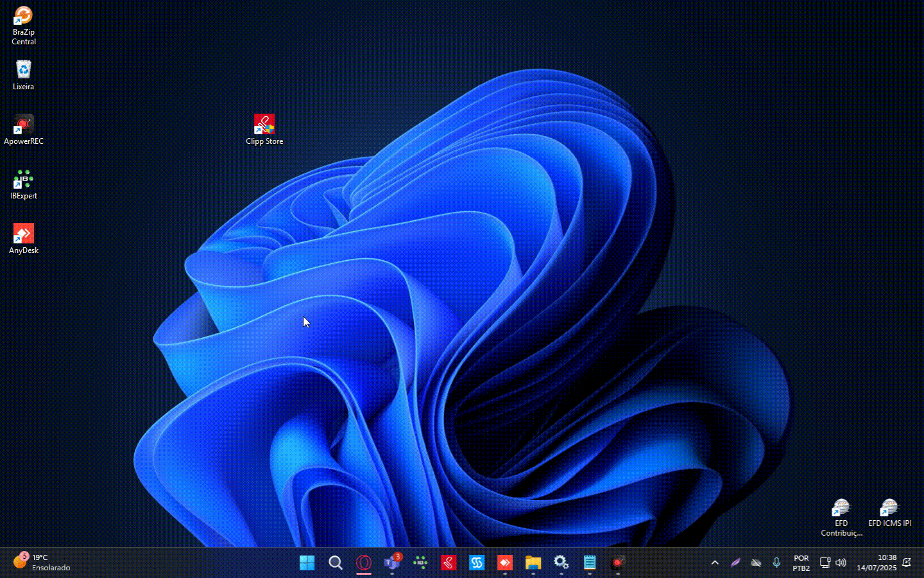
Task: Open the Windows Start menu
Action: (x=307, y=563)
